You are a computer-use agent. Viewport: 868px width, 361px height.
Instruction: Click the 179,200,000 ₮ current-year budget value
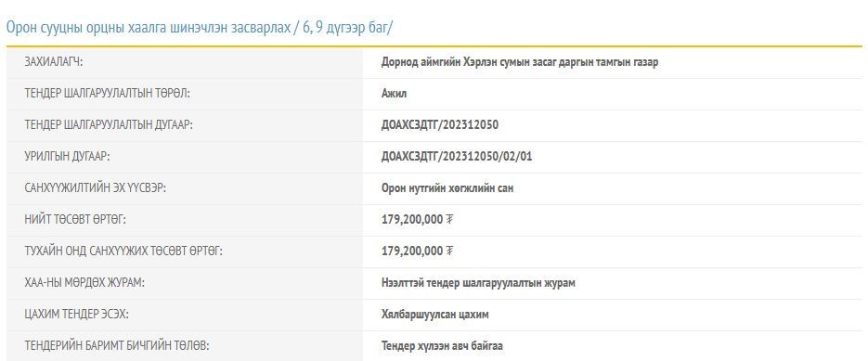418,251
